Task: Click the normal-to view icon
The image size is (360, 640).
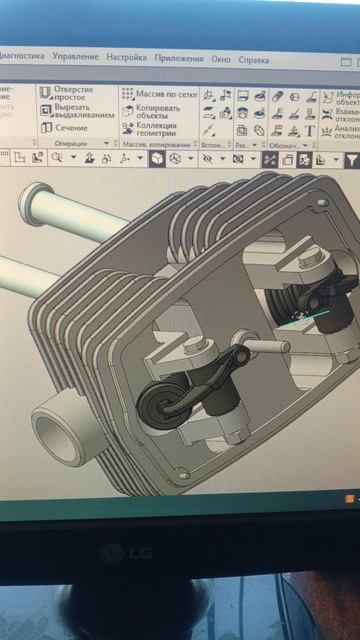Action: tap(89, 158)
